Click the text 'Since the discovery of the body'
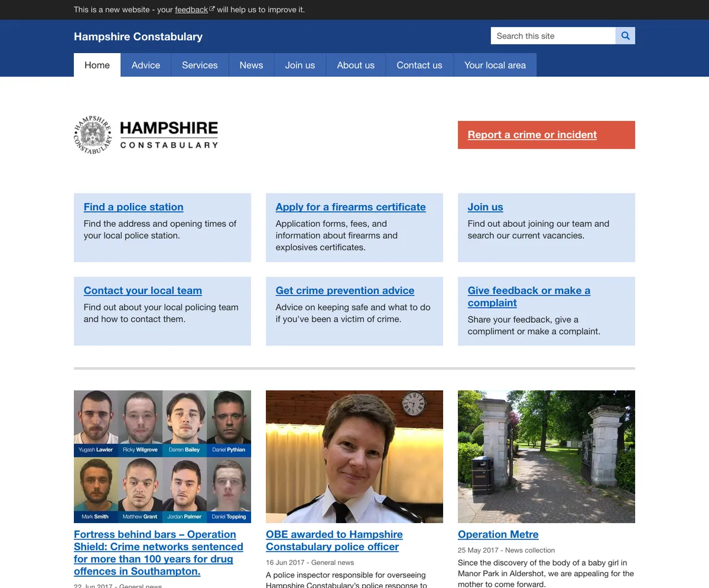Image resolution: width=709 pixels, height=588 pixels. point(546,573)
